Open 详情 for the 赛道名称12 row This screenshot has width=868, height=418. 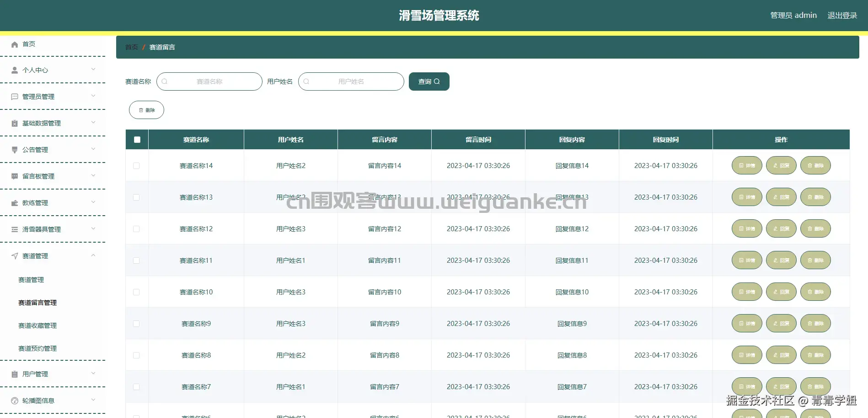747,228
